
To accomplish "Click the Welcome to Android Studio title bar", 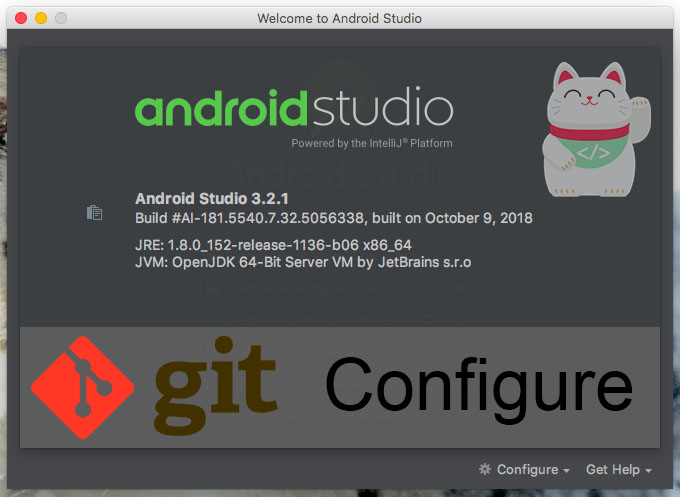I will click(x=340, y=18).
